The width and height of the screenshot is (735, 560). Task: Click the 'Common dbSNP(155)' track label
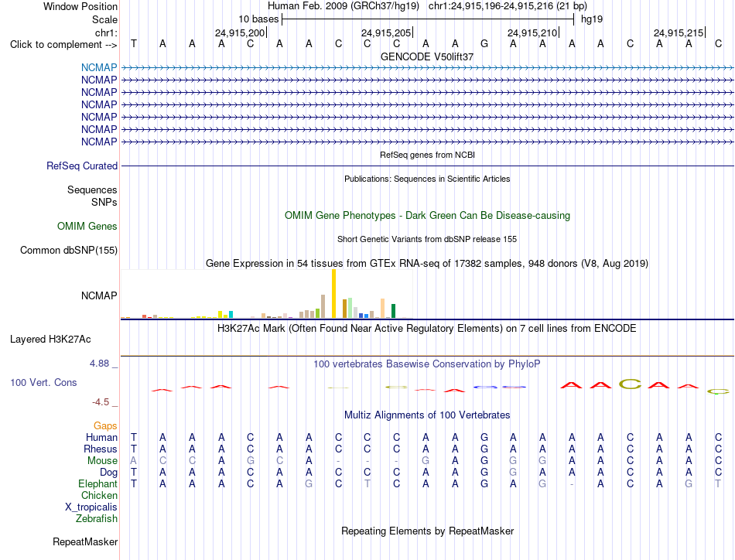pos(68,251)
